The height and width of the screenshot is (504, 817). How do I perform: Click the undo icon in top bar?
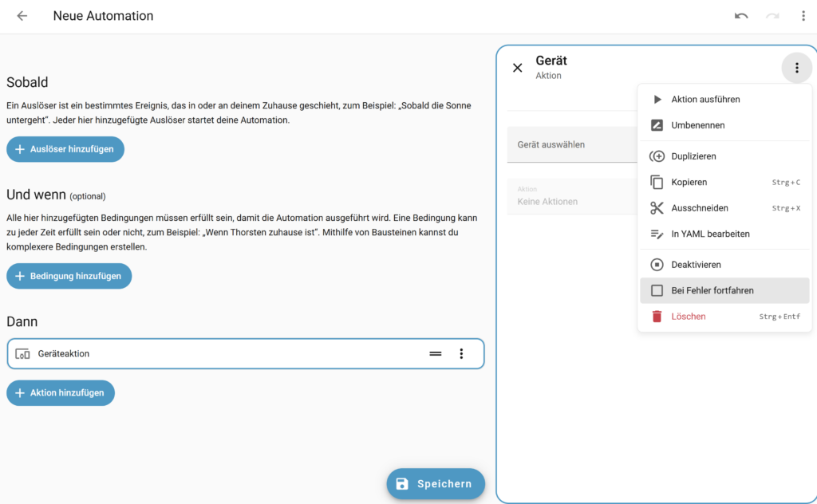[741, 16]
